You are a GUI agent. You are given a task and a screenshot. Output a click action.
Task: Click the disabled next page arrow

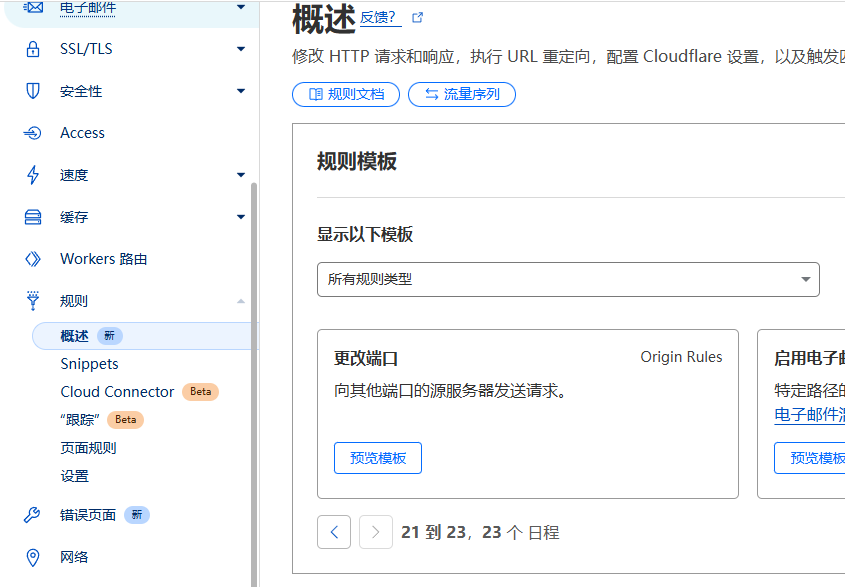pyautogui.click(x=376, y=532)
